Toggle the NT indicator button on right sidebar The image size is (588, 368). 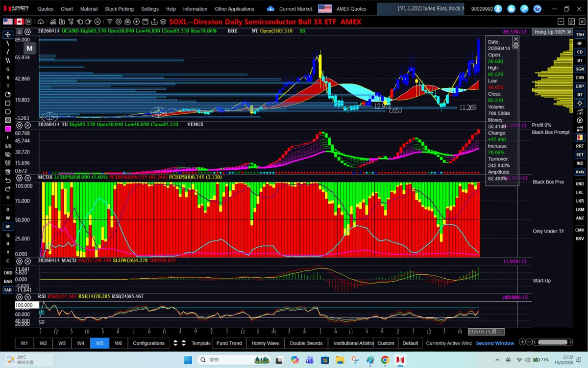pos(580,95)
